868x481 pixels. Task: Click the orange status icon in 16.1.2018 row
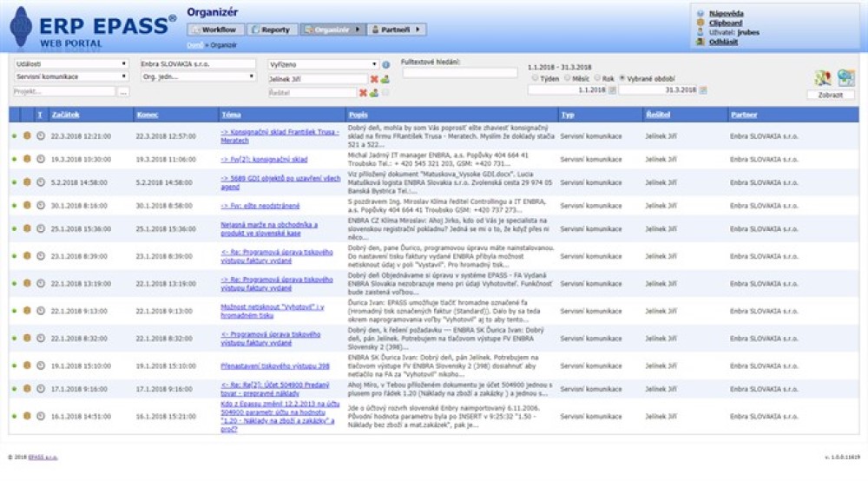coord(27,416)
